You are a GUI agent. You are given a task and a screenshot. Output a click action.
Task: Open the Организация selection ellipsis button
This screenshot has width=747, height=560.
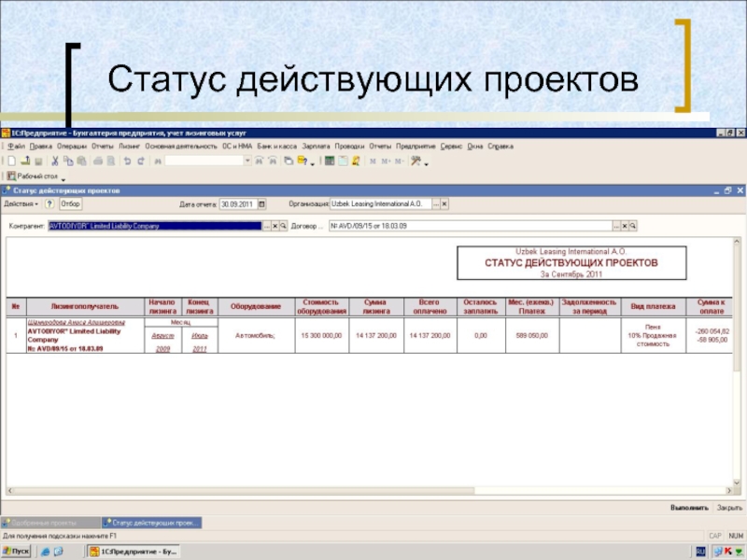[436, 204]
